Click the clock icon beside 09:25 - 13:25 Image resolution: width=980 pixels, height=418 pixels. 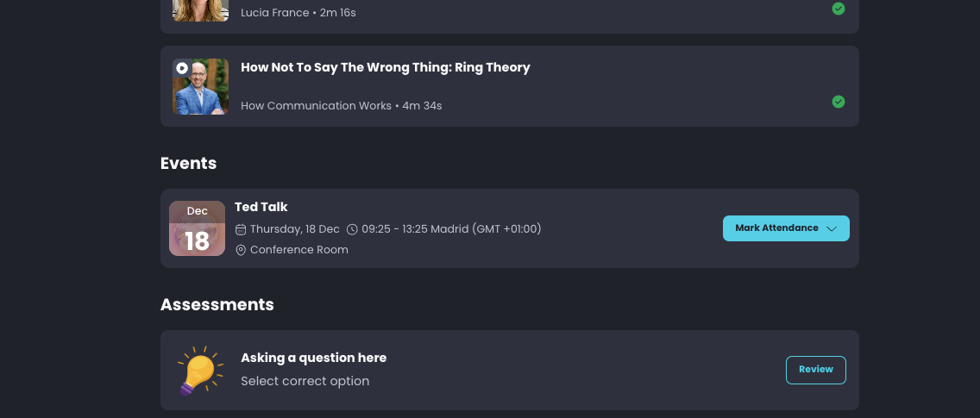(352, 229)
